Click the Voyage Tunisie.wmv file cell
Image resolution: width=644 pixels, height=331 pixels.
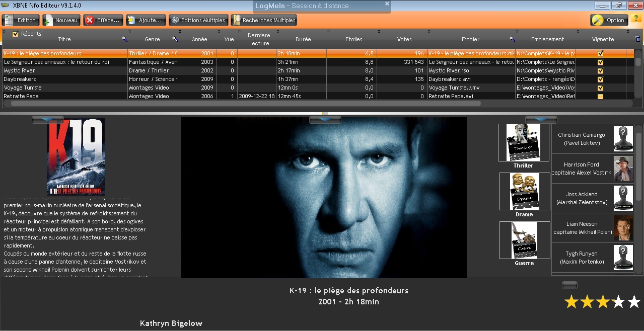point(471,88)
